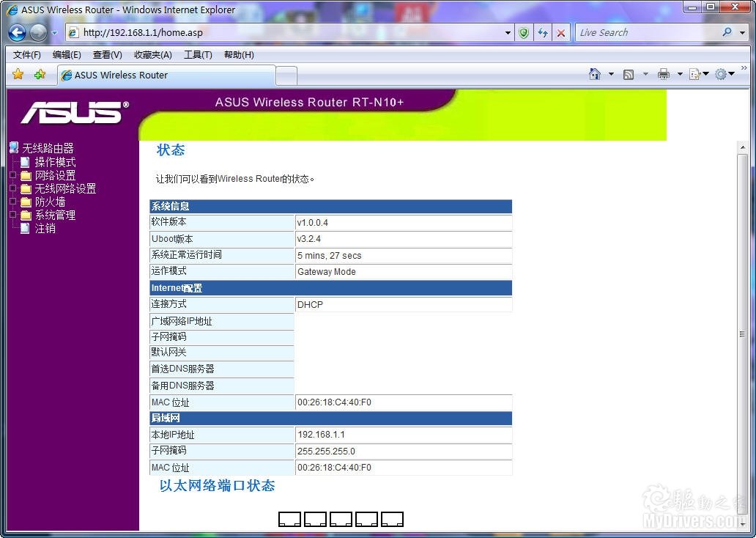Click the Live Search input box
This screenshot has height=538, width=756.
[646, 33]
